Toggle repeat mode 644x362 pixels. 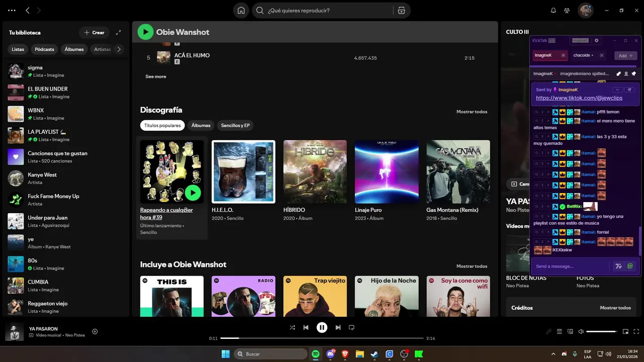coord(352,327)
